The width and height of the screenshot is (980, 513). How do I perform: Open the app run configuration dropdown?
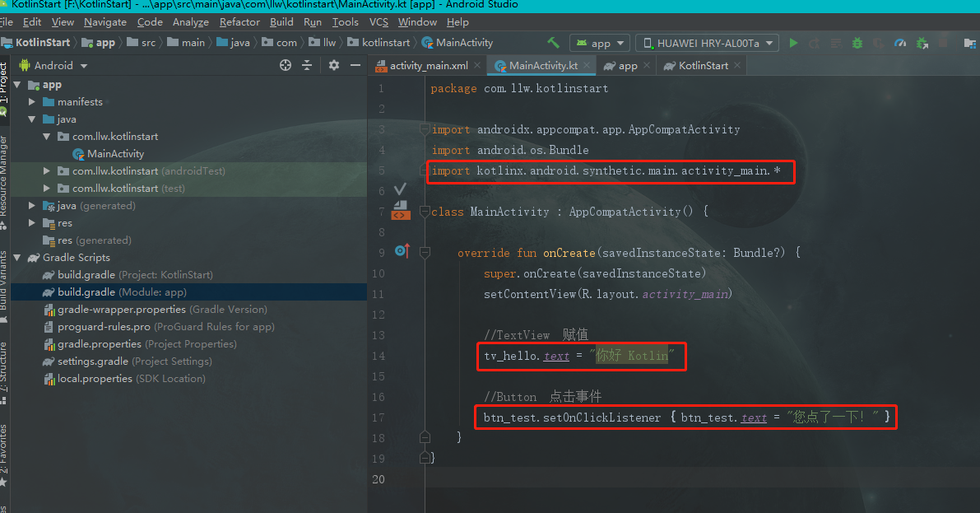(x=599, y=43)
